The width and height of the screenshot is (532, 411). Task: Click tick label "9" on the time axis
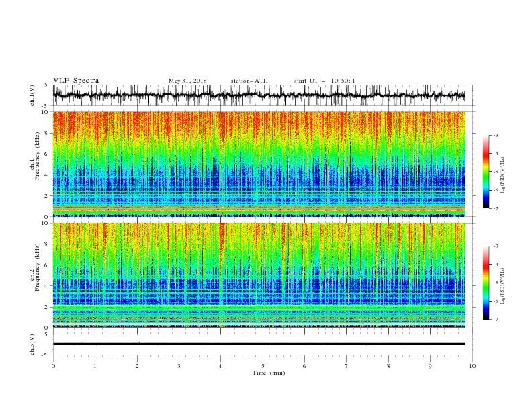430,366
